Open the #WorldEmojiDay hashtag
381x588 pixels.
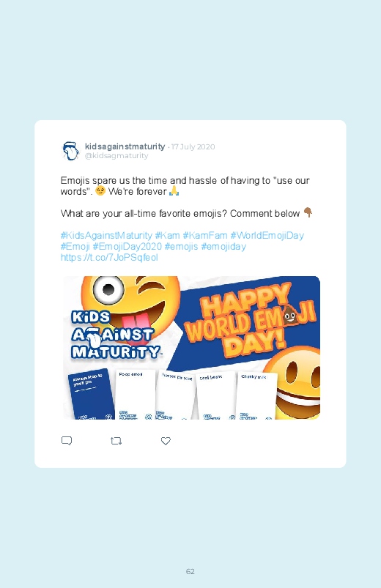click(x=267, y=236)
